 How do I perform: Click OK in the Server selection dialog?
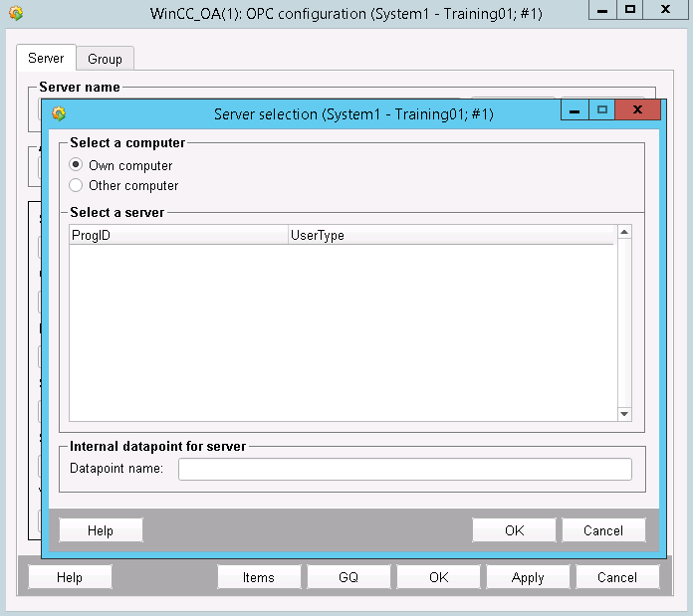tap(514, 530)
